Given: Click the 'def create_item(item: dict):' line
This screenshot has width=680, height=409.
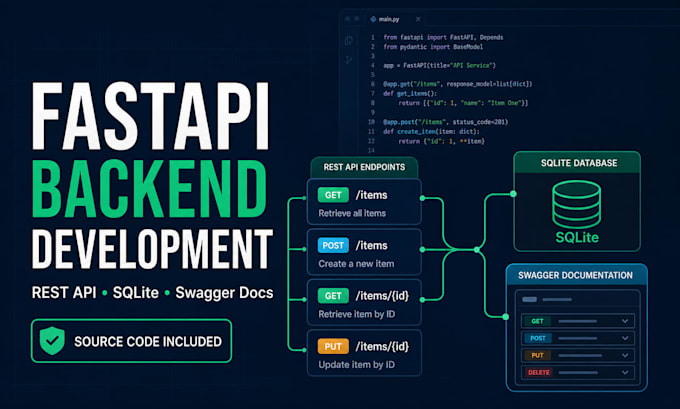Looking at the screenshot, I should tap(432, 131).
